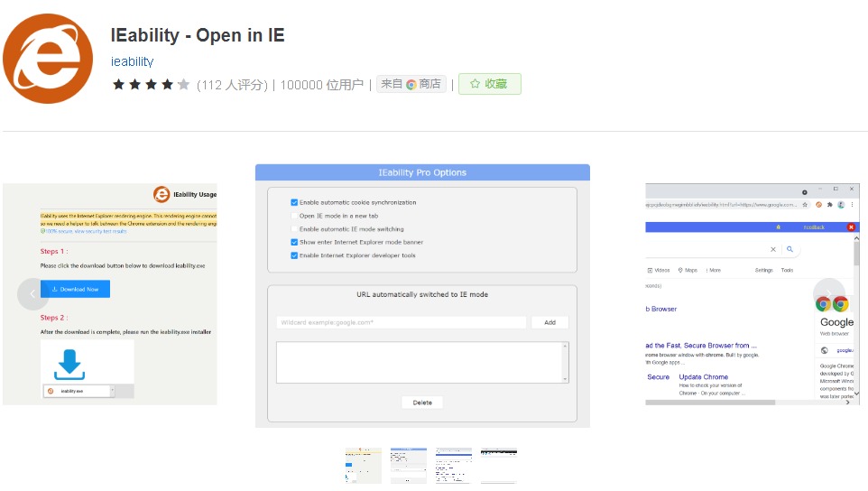
Task: Click the Wildcard example URL input field
Action: point(402,322)
